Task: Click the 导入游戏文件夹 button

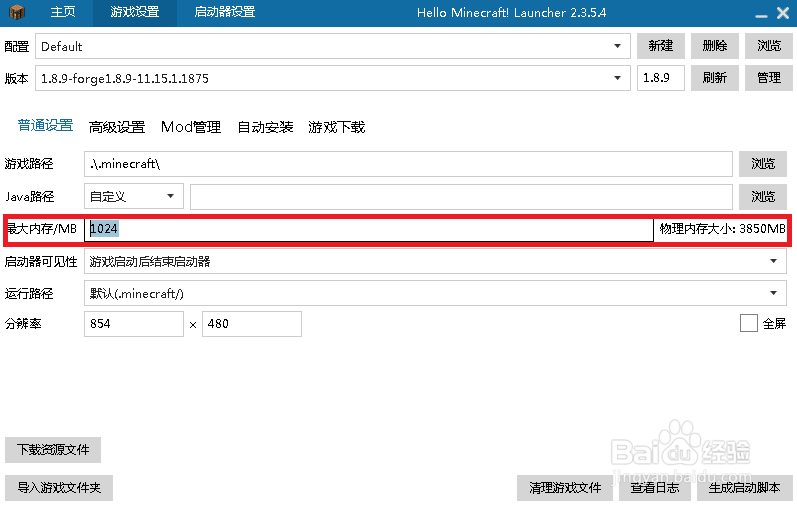Action: 59,488
